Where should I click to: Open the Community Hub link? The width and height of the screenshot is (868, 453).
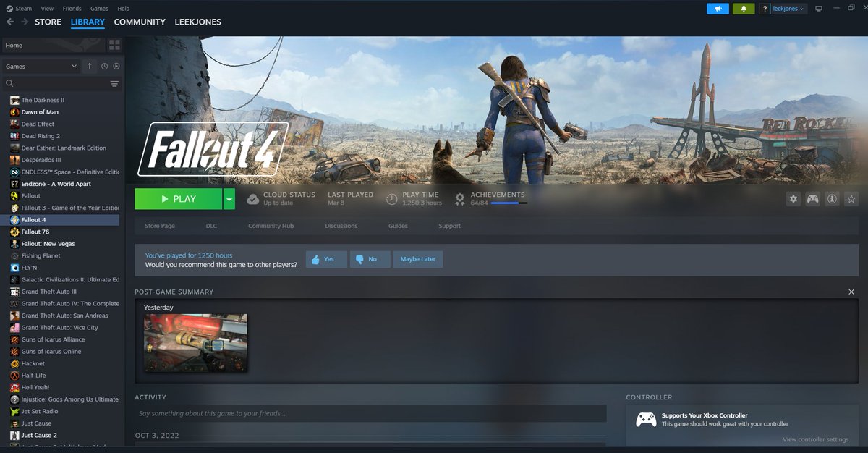[x=271, y=226]
